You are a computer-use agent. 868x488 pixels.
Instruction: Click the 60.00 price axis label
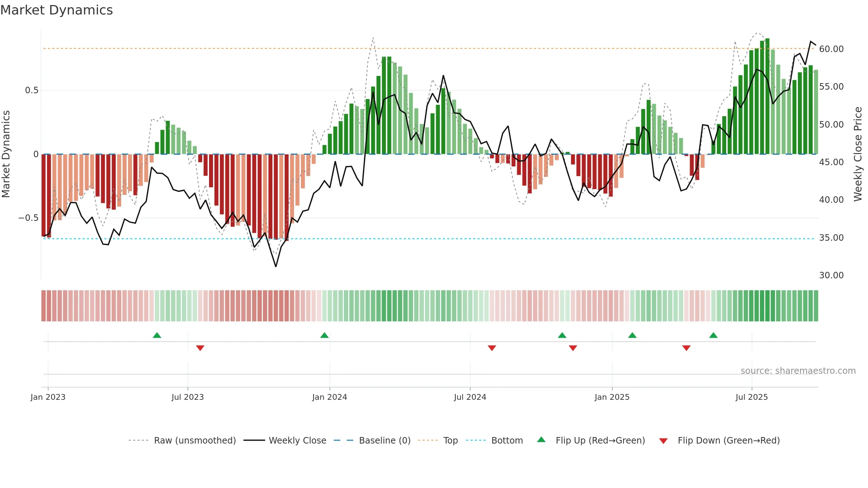coord(831,49)
